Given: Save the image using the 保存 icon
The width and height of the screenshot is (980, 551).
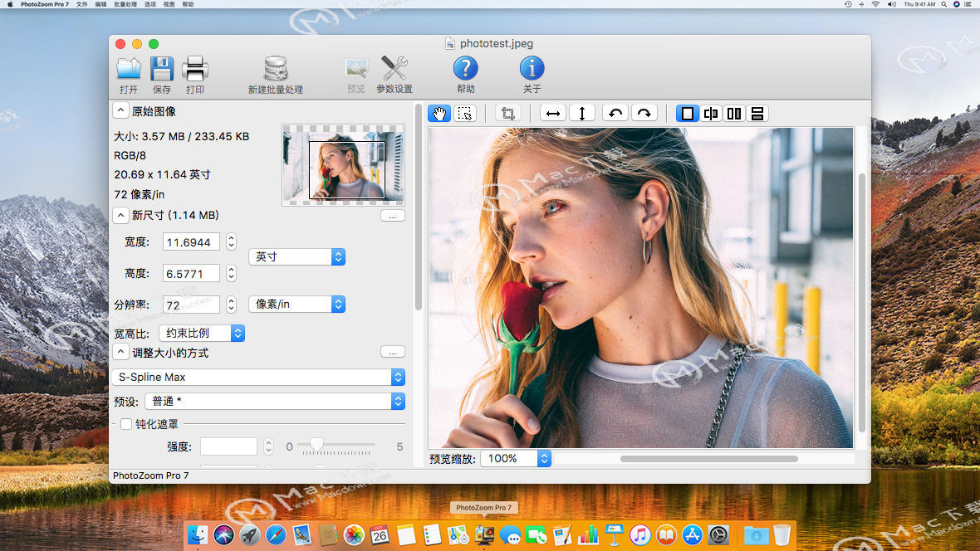Looking at the screenshot, I should pos(162,75).
